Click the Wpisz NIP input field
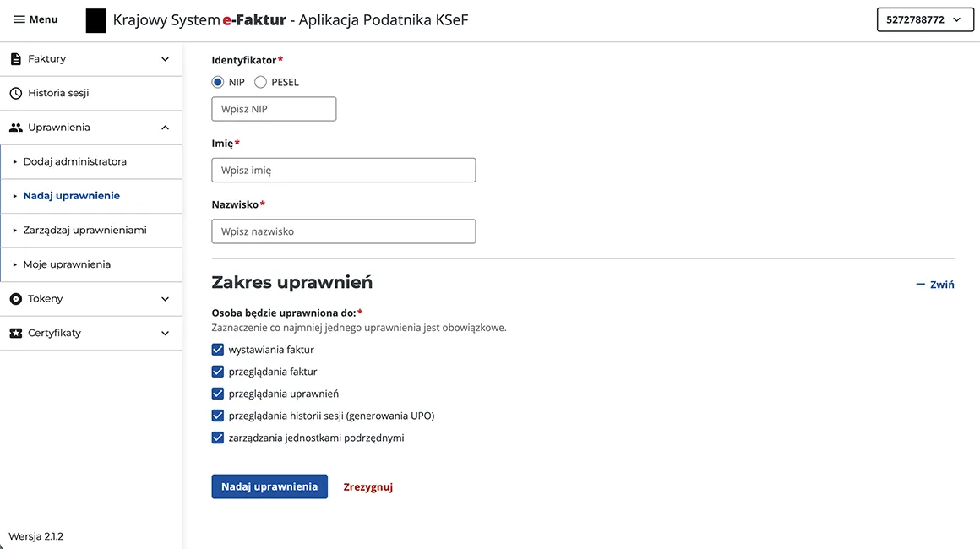 point(274,108)
